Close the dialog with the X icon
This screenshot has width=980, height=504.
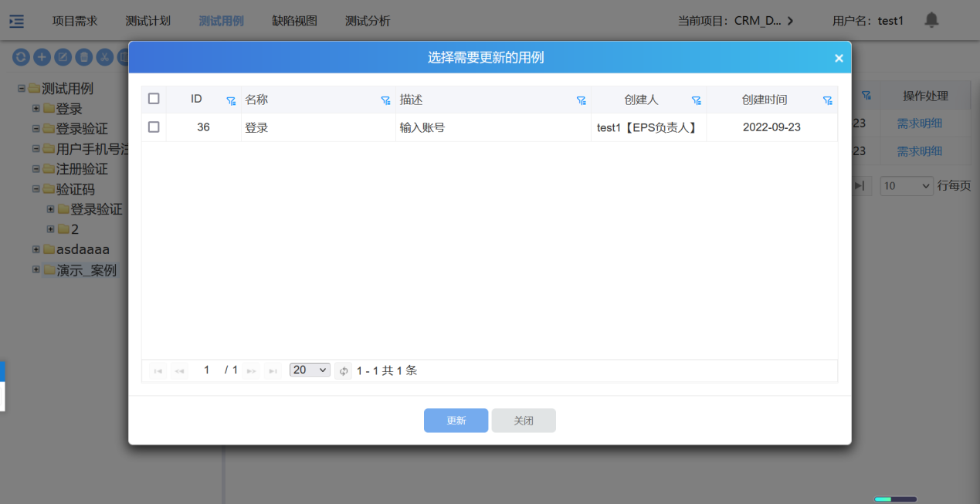pyautogui.click(x=839, y=58)
